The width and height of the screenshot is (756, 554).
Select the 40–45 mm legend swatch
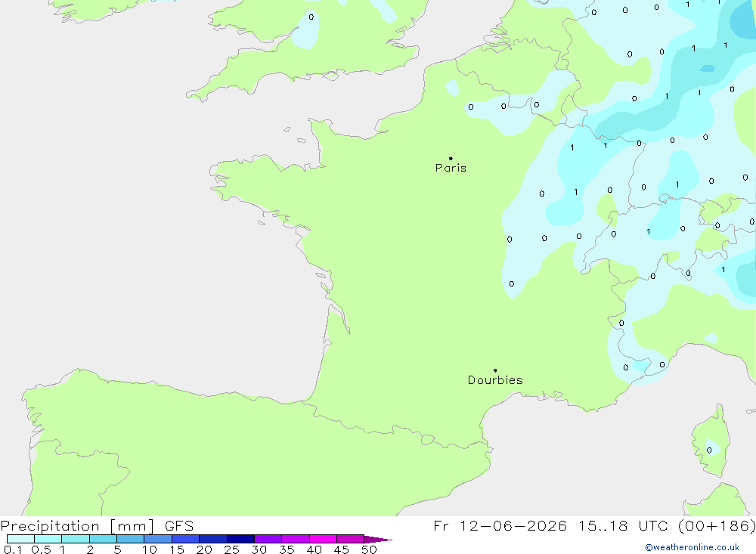tap(323, 539)
